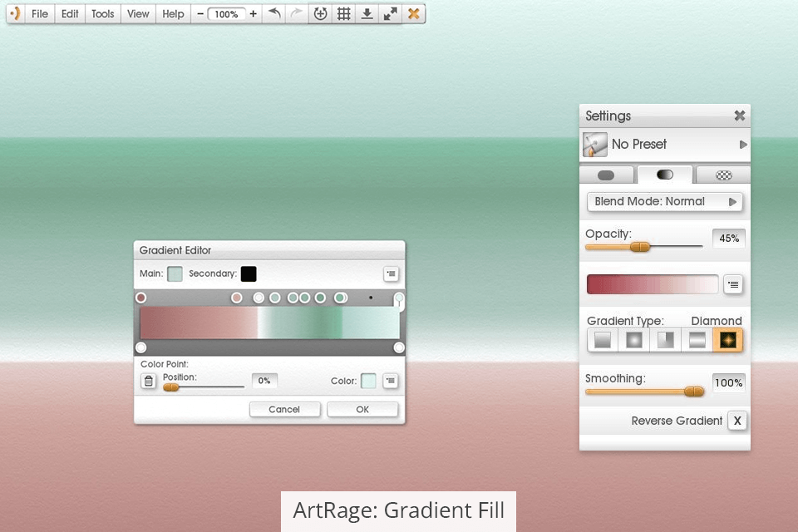The height and width of the screenshot is (532, 798).
Task: Click the reset canvas position icon
Action: [x=320, y=14]
